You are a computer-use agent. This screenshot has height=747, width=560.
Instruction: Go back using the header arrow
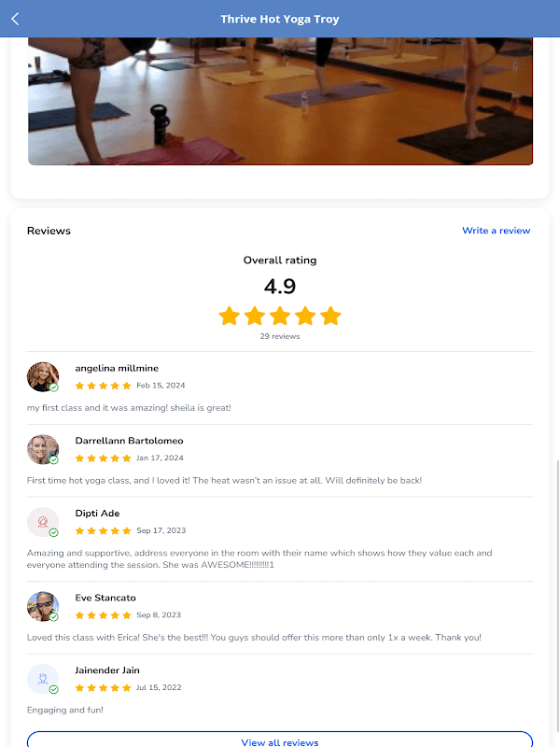(x=15, y=19)
